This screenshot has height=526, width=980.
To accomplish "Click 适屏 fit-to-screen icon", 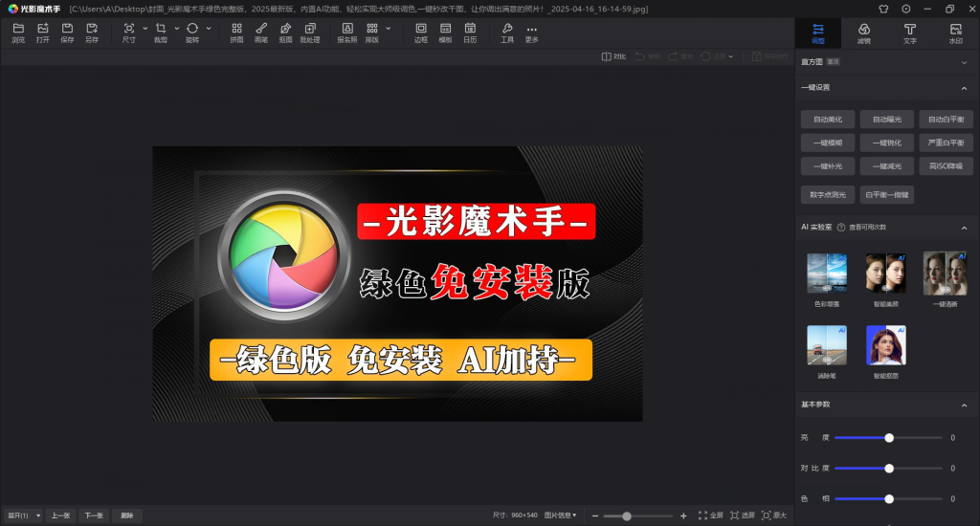I will [743, 515].
